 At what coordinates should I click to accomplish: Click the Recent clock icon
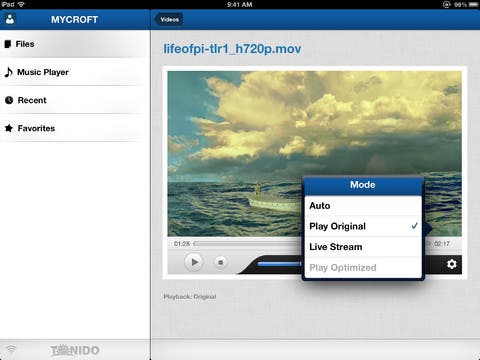coord(9,100)
